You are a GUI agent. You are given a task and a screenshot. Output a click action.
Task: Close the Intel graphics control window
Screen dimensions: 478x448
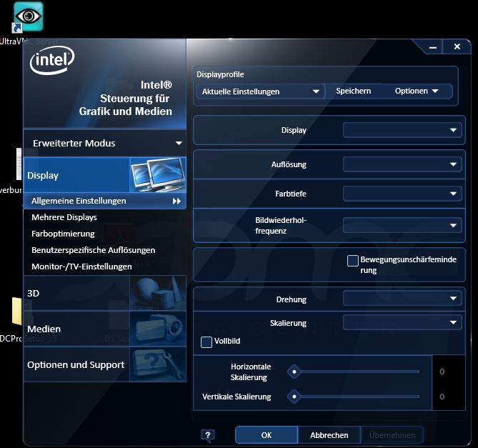coord(457,46)
